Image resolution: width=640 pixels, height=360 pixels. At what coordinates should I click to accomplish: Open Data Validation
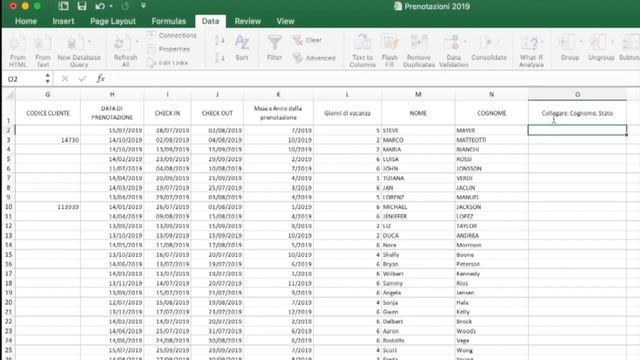(x=453, y=51)
